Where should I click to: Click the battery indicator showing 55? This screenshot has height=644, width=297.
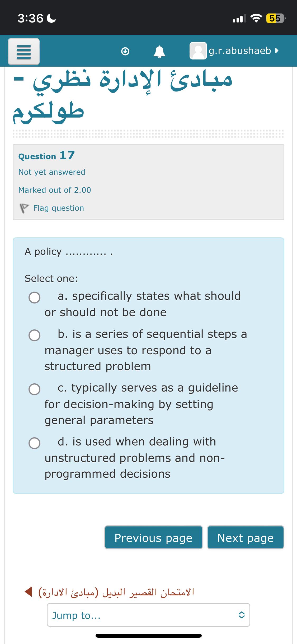275,18
